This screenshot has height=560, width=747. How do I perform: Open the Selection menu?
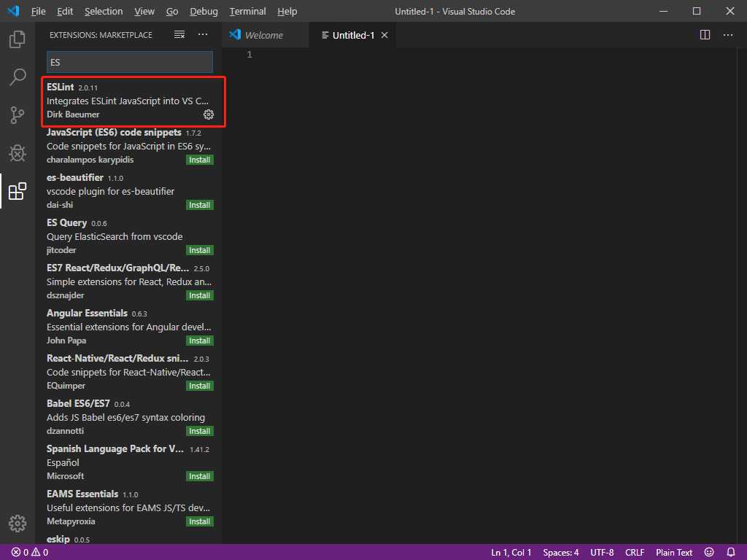(104, 11)
